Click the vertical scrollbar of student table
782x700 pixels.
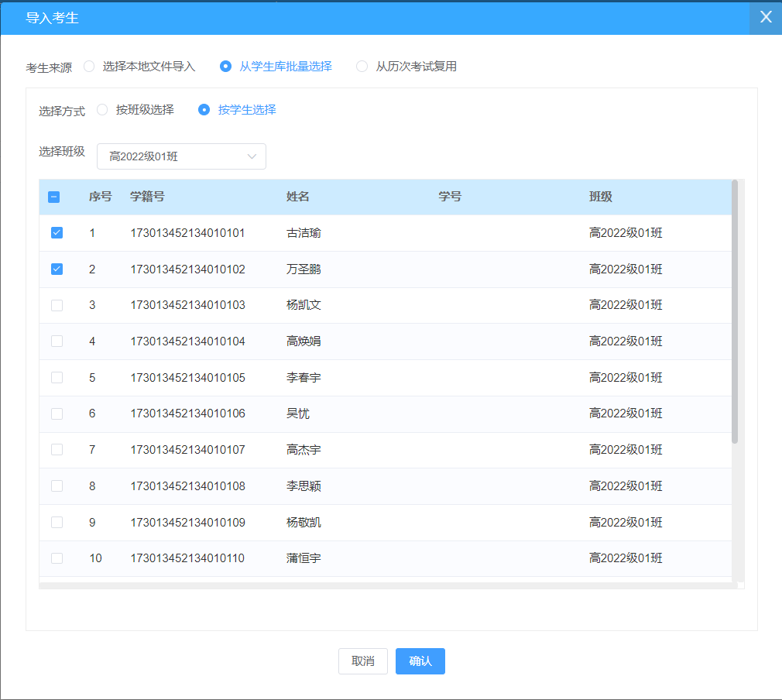pos(735,312)
